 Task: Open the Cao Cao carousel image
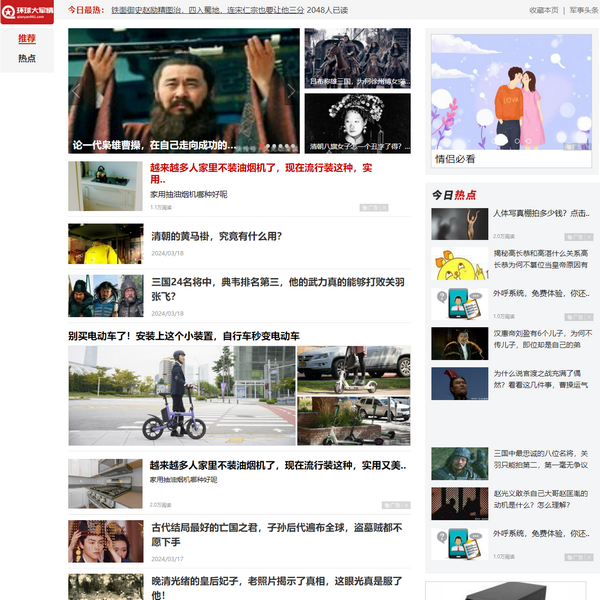[x=183, y=90]
